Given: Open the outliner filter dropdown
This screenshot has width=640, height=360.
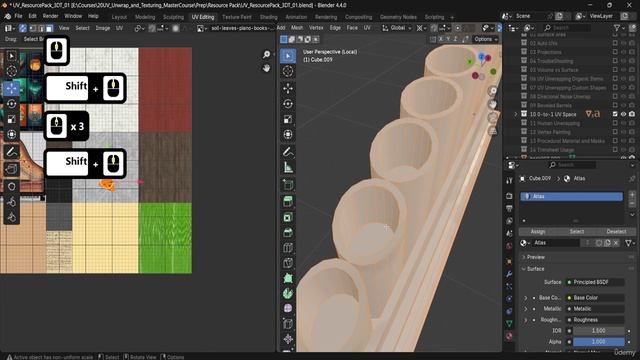Looking at the screenshot, I should click(619, 28).
